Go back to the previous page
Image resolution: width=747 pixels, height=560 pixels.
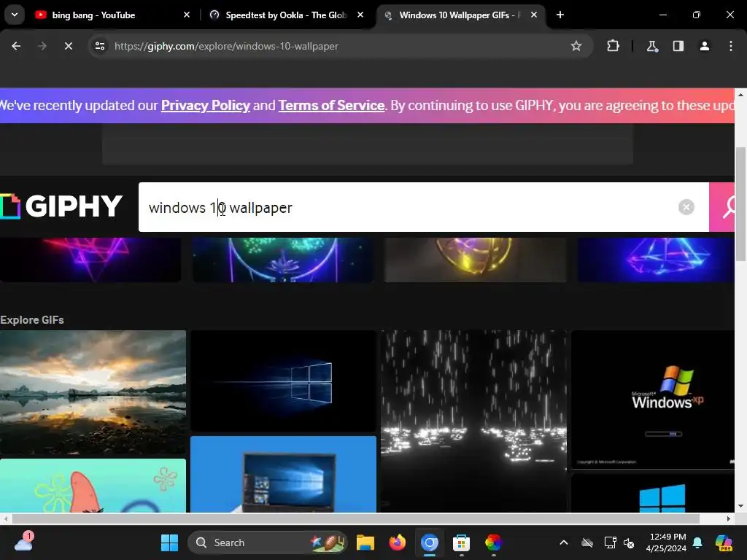(x=16, y=46)
